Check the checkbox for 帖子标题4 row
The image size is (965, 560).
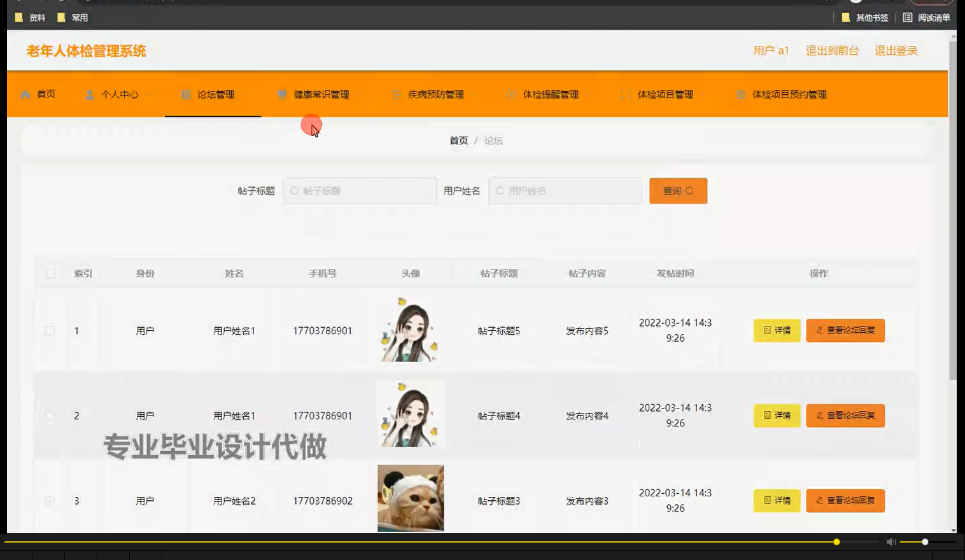[49, 416]
